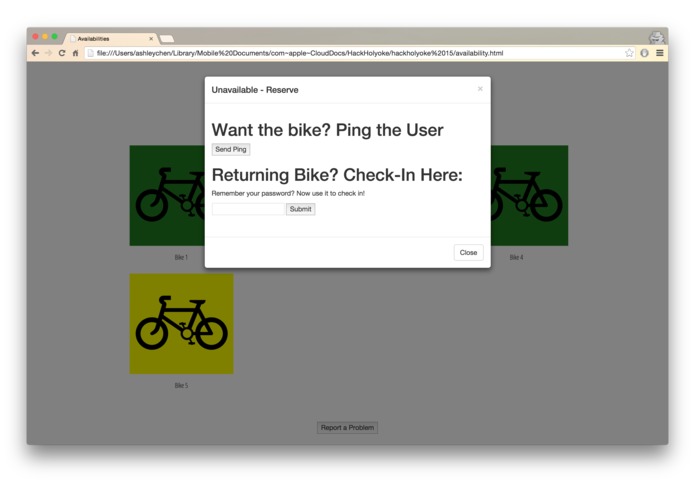Select the yellow Bike 5 thumbnail
Viewport: 695px width, 494px height.
tap(181, 324)
